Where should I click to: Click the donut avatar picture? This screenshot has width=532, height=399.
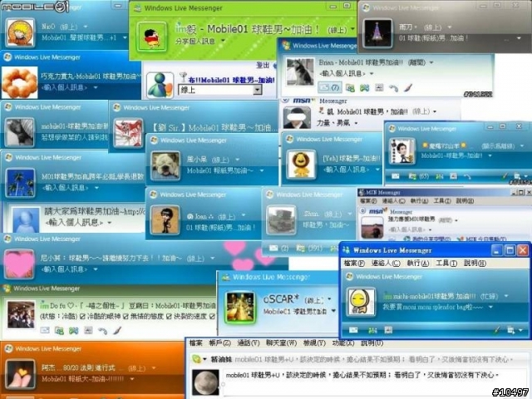pos(19,83)
